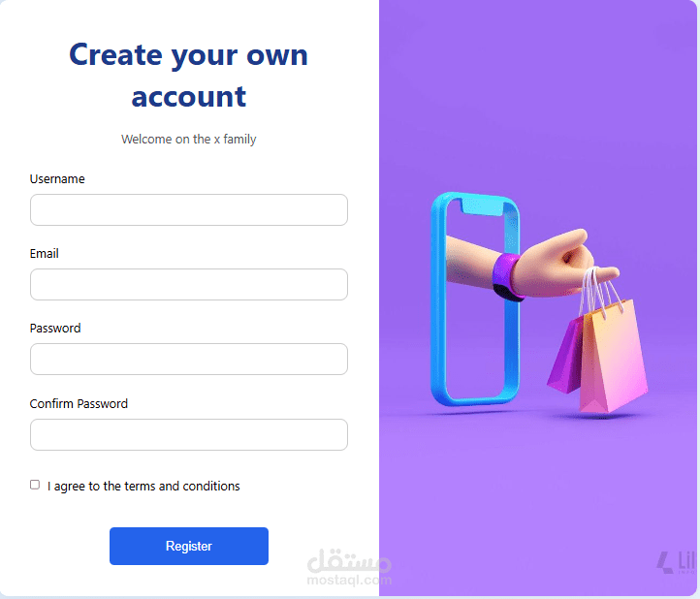Click the 'Create your own account' heading

coord(188,76)
